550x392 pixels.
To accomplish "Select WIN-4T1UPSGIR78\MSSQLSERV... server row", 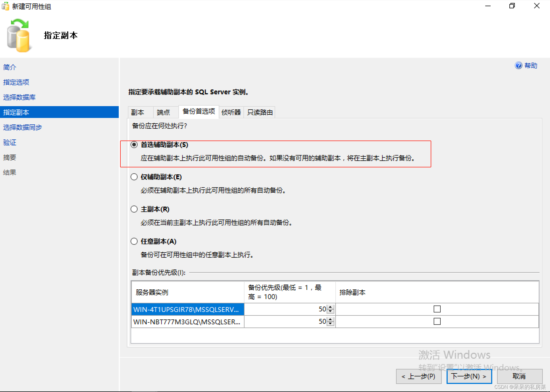I will click(x=188, y=309).
